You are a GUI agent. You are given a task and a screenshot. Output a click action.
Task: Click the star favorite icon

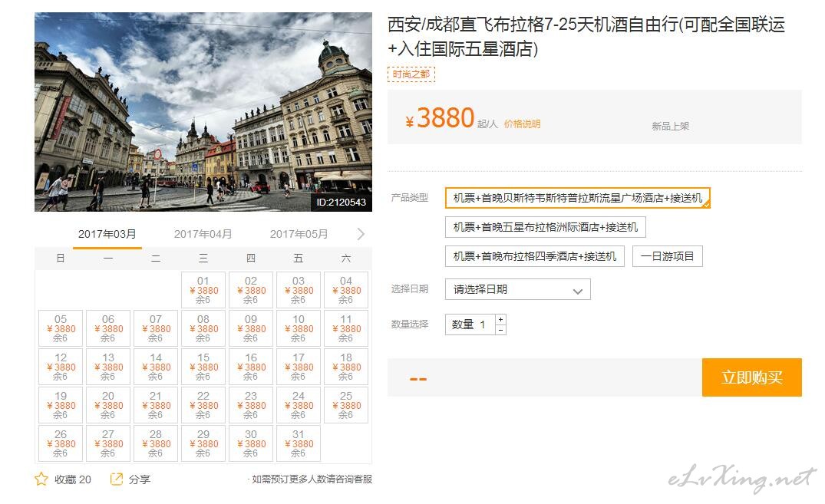click(x=41, y=479)
